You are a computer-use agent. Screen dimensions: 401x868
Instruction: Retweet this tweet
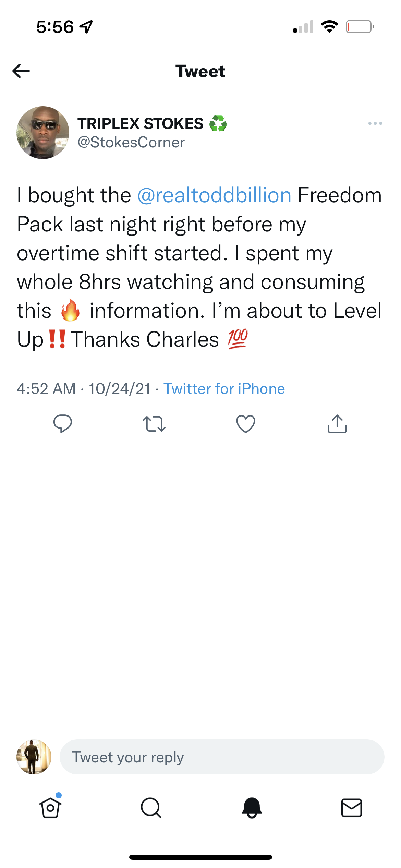tap(154, 424)
